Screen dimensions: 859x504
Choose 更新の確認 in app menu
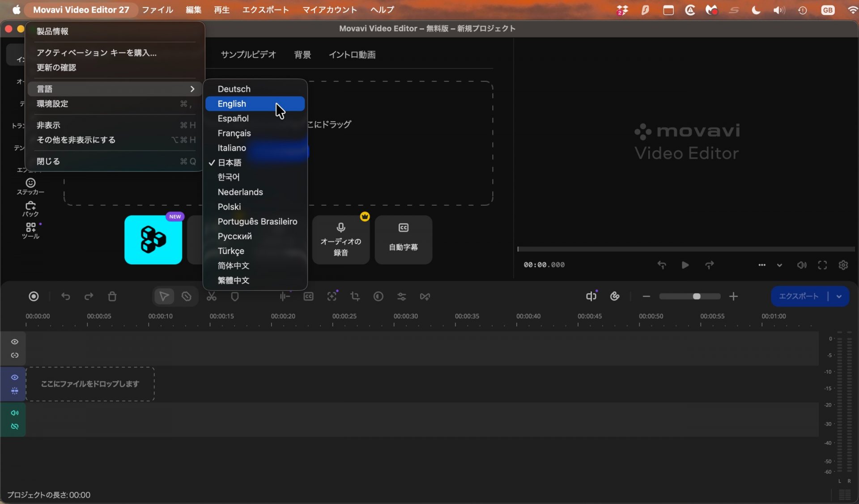point(115,68)
